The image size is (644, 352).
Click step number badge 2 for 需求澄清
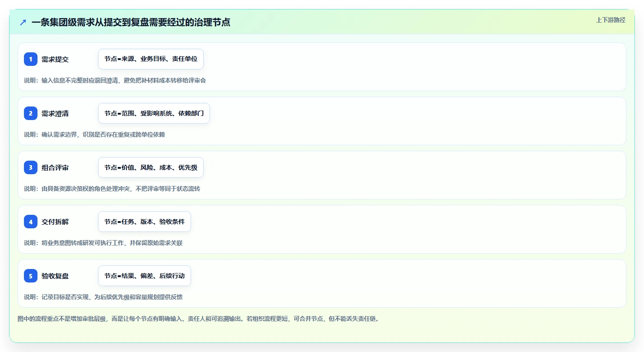(x=31, y=113)
